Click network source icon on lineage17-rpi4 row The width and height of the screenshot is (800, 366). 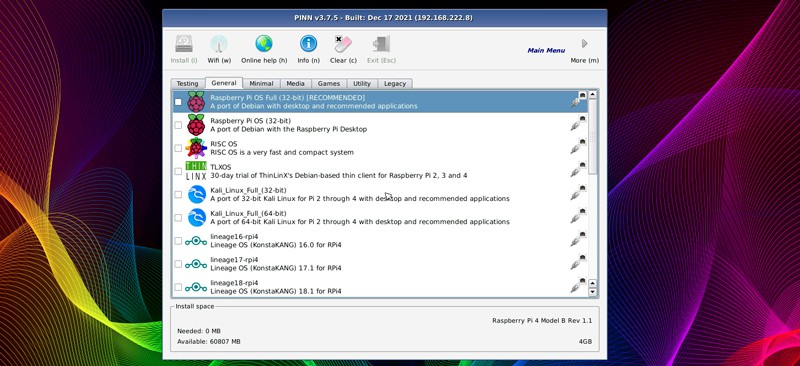pos(578,262)
